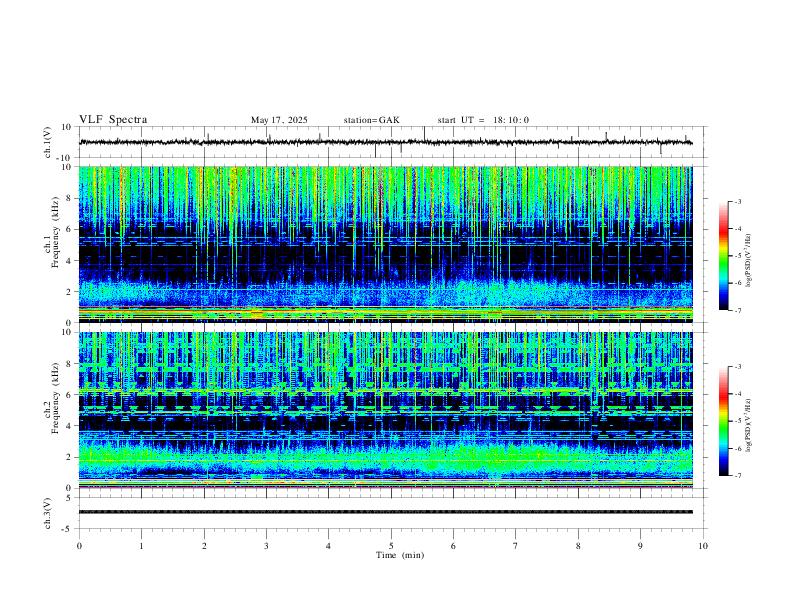
Task: Click the ch.2 color bar log(PSD) label
Action: [748, 425]
